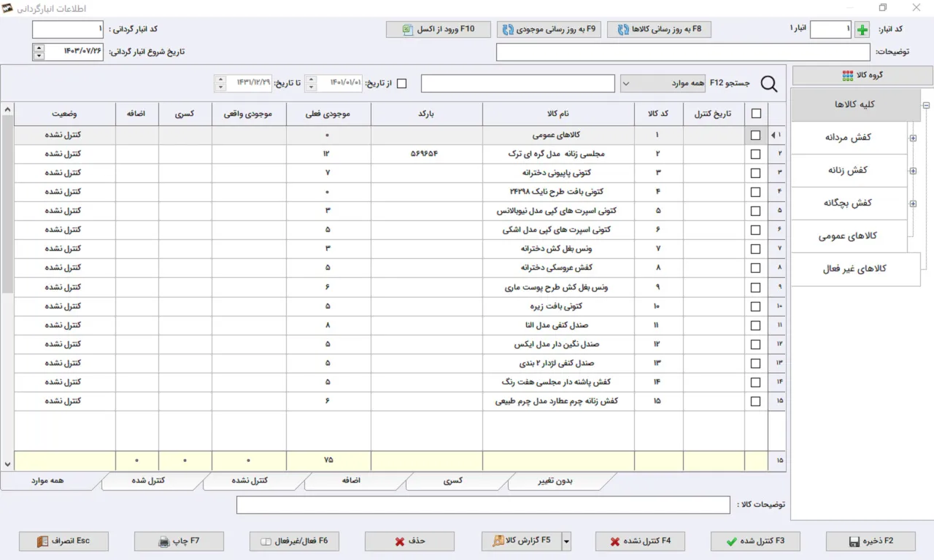This screenshot has width=934, height=560.
Task: Click door icon on Esc انصراف
Action: click(x=44, y=541)
